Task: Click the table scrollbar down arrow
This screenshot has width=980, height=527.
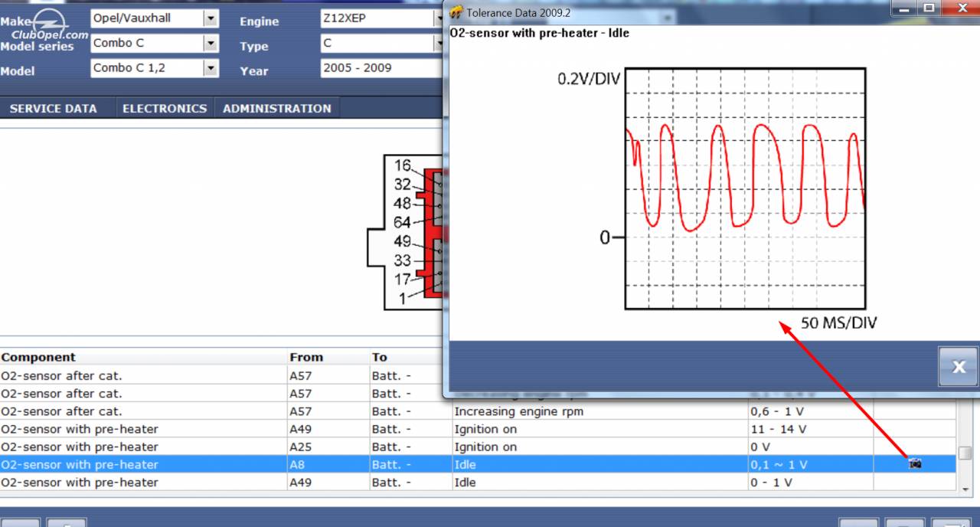Action: tap(965, 489)
